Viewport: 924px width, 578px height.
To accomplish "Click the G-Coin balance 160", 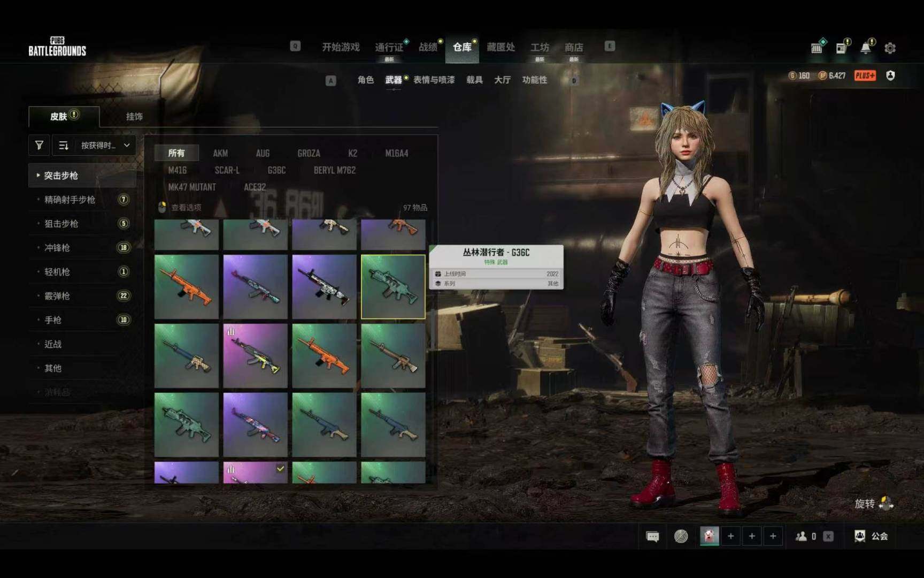I will [799, 75].
